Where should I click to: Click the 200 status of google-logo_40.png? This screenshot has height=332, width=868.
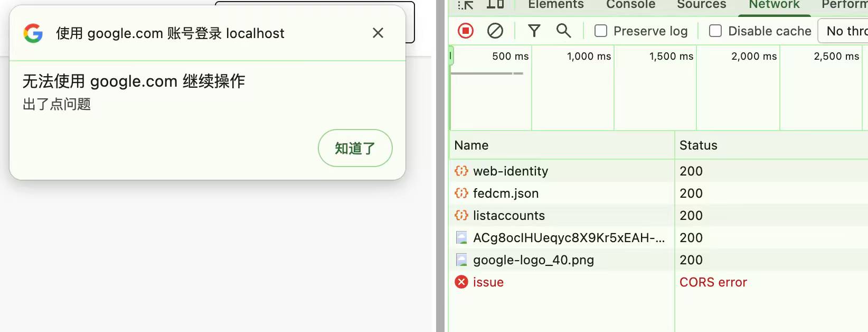pos(691,260)
